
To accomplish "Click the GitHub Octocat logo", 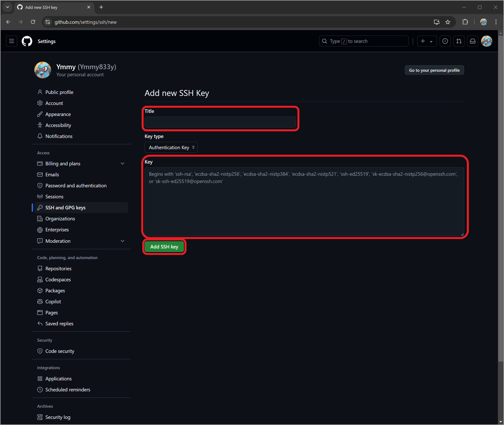I will (27, 41).
